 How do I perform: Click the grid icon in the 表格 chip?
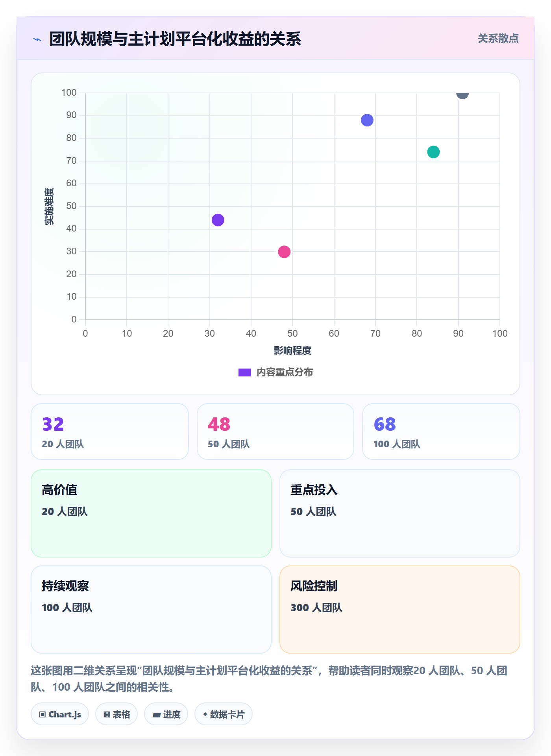[107, 715]
